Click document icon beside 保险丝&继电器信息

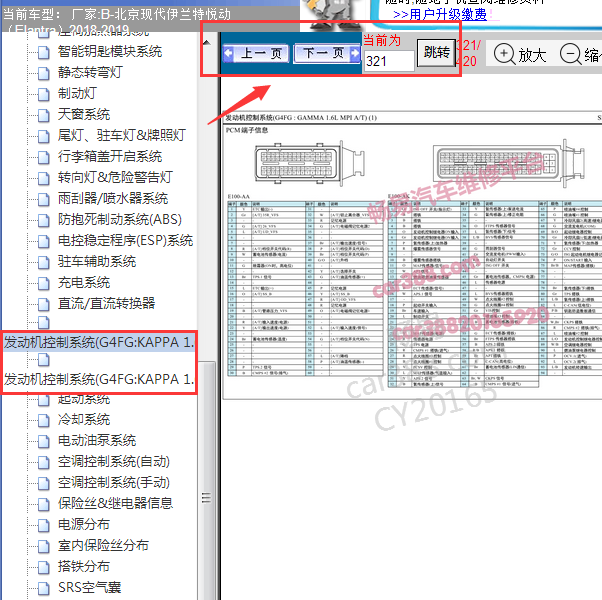pyautogui.click(x=44, y=505)
